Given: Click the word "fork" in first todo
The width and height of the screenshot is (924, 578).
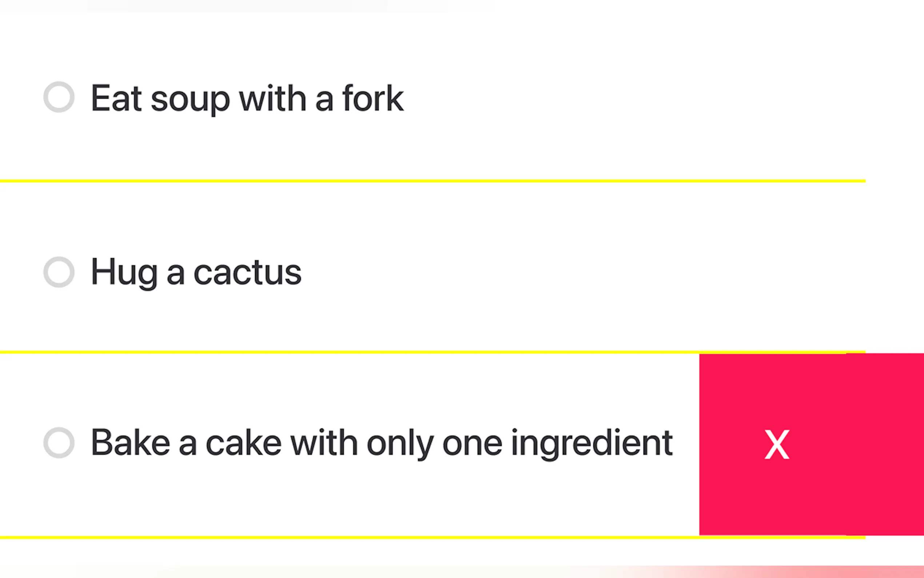Looking at the screenshot, I should coord(373,99).
